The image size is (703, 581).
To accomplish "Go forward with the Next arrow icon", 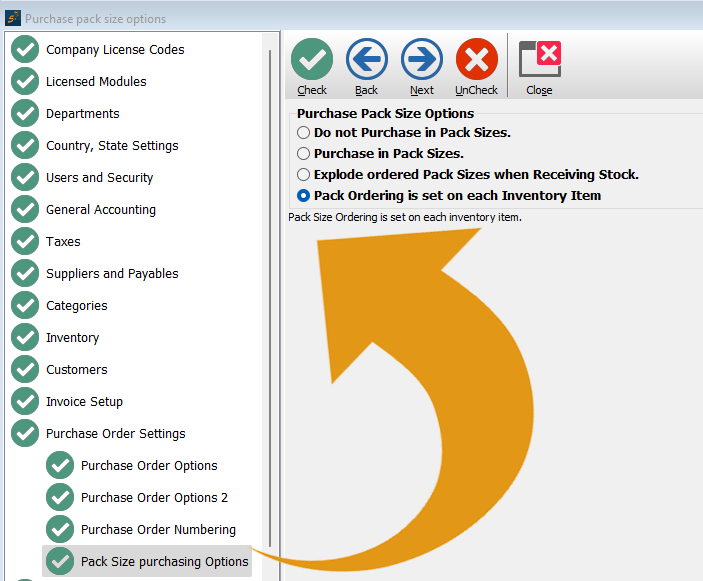I will pyautogui.click(x=422, y=61).
